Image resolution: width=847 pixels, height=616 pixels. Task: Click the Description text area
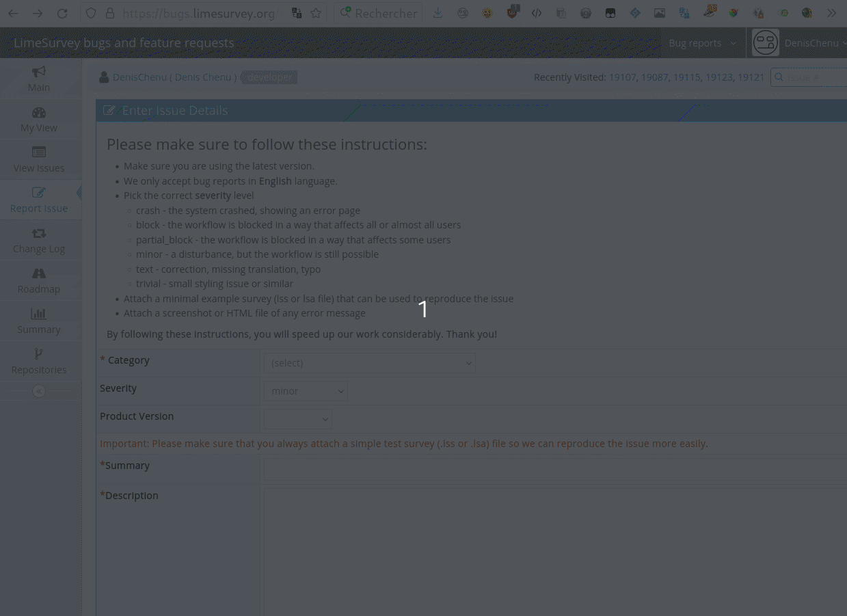555,552
